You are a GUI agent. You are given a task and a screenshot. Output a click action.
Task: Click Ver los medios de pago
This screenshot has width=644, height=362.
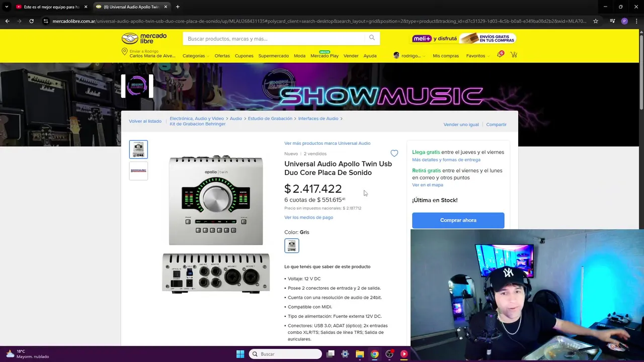[308, 217]
